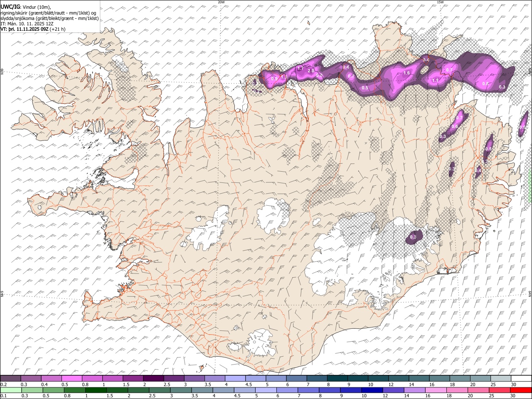This screenshot has width=532, height=399.
Task: Pick upper legend swatch between 4 and 4.5
Action: tap(234, 378)
